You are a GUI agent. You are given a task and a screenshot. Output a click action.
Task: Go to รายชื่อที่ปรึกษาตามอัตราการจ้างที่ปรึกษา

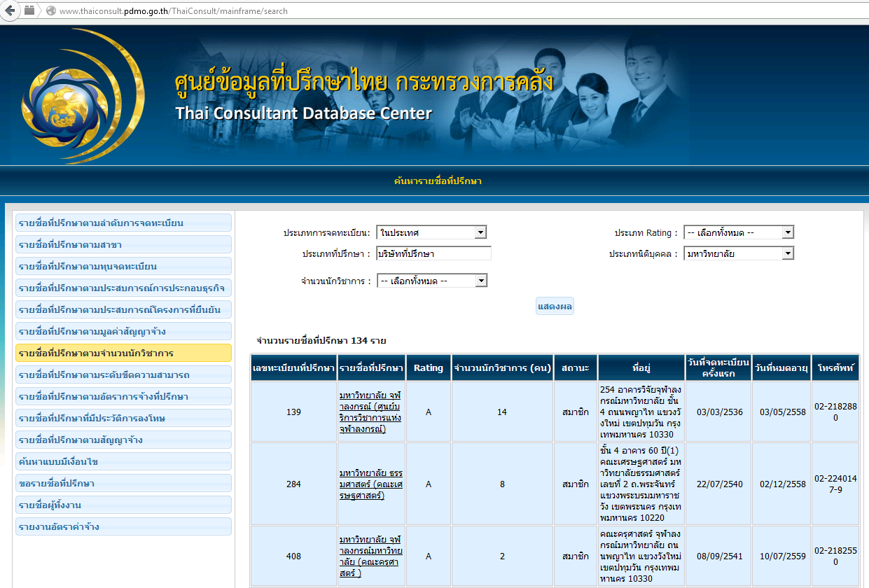click(123, 396)
